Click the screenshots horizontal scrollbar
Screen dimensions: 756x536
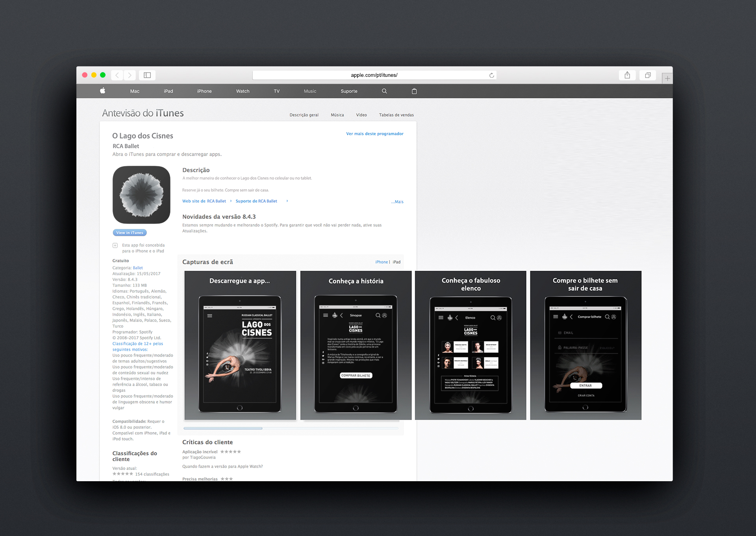click(223, 428)
